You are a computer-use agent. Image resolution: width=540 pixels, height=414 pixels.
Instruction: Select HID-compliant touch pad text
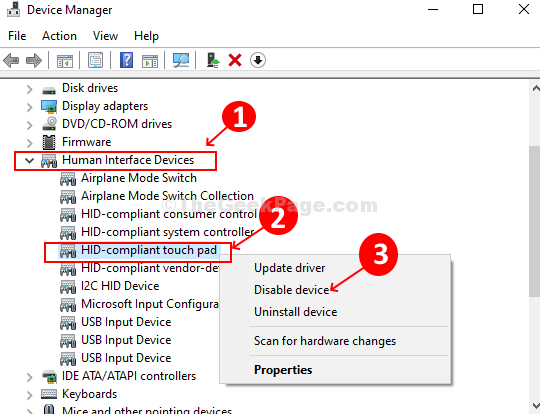click(x=149, y=250)
